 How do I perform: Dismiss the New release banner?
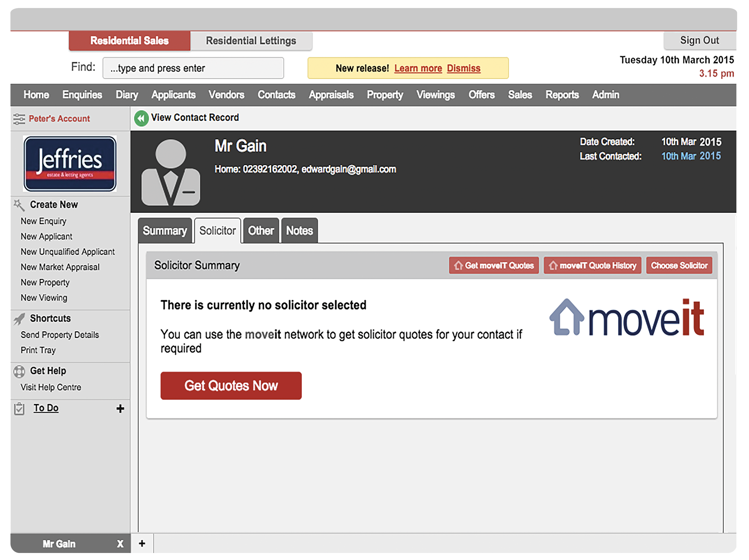(463, 68)
